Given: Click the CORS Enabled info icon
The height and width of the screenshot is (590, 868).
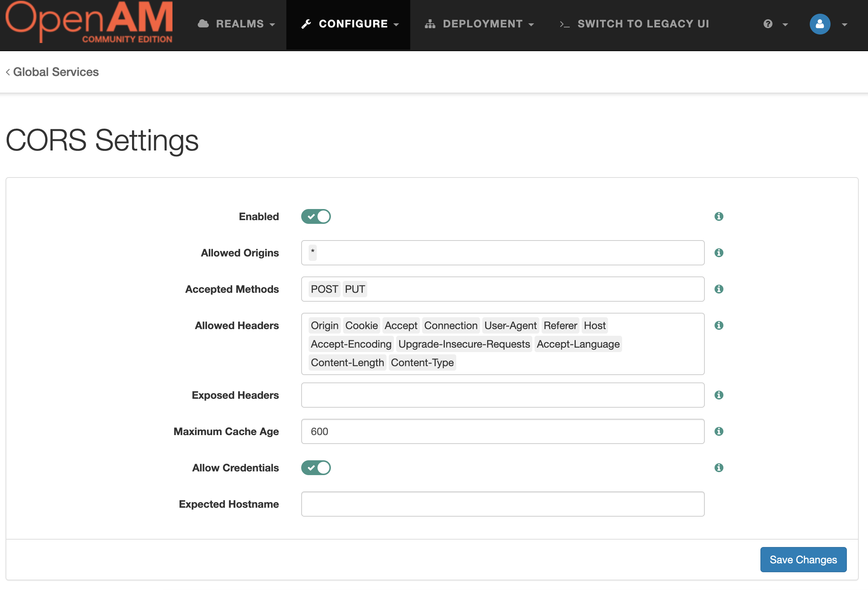Looking at the screenshot, I should tap(719, 216).
